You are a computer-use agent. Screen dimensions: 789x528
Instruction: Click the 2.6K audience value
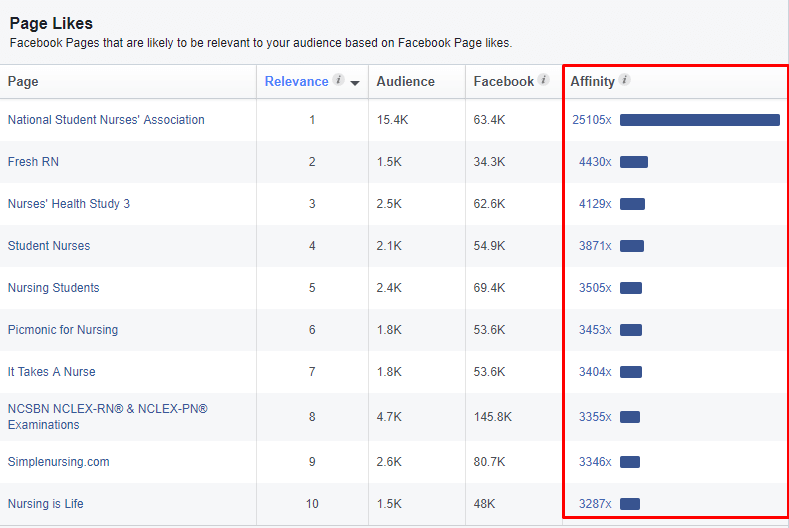pos(389,462)
